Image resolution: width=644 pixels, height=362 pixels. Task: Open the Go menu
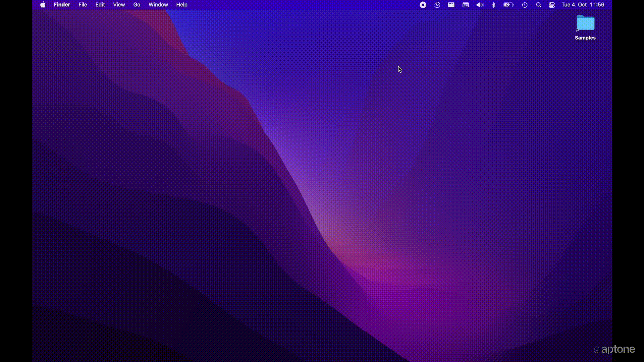137,5
